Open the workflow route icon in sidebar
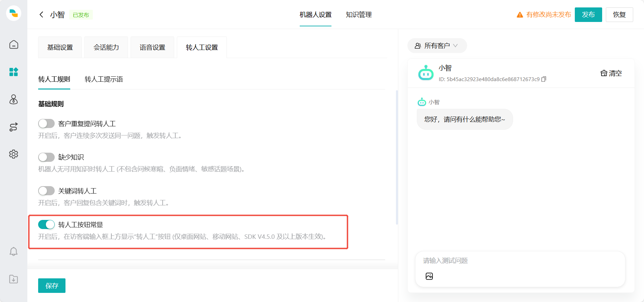Image resolution: width=644 pixels, height=302 pixels. tap(14, 127)
